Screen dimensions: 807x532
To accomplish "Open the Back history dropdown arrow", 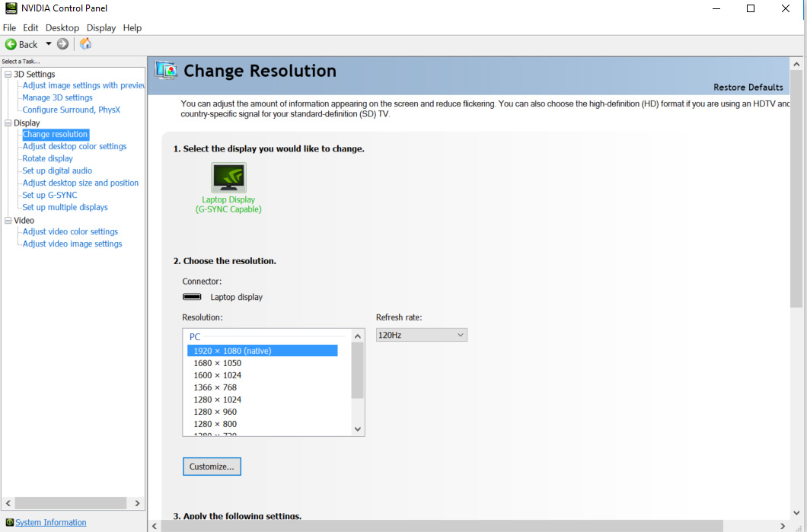I will [49, 43].
